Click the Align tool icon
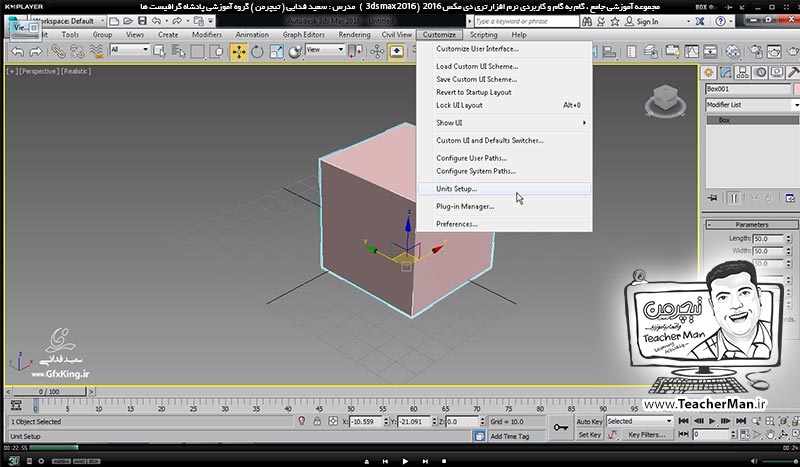800x467 pixels. [x=609, y=52]
